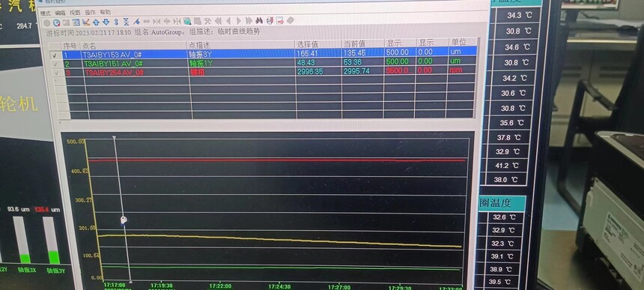Open the 帮助 menu
The image size is (644, 290).
point(105,12)
